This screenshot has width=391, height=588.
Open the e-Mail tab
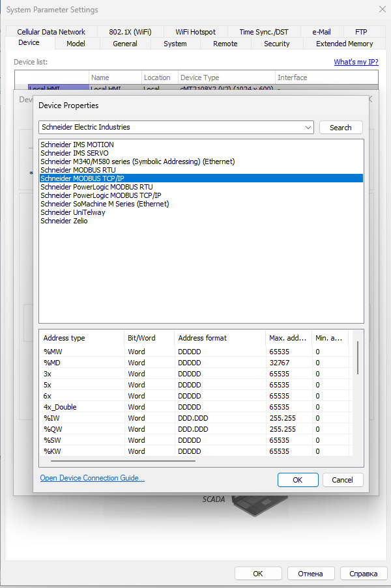pyautogui.click(x=321, y=32)
